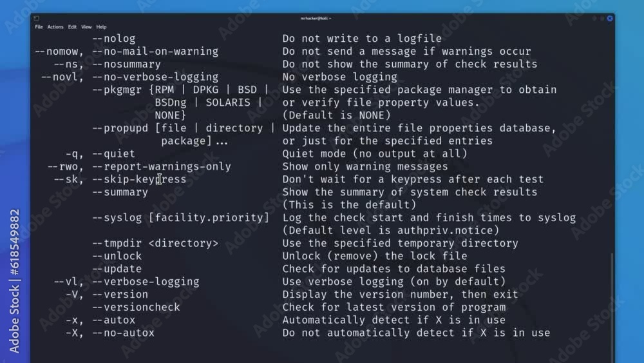The width and height of the screenshot is (644, 363).
Task: Click the terminal icon in the title bar
Action: click(37, 18)
